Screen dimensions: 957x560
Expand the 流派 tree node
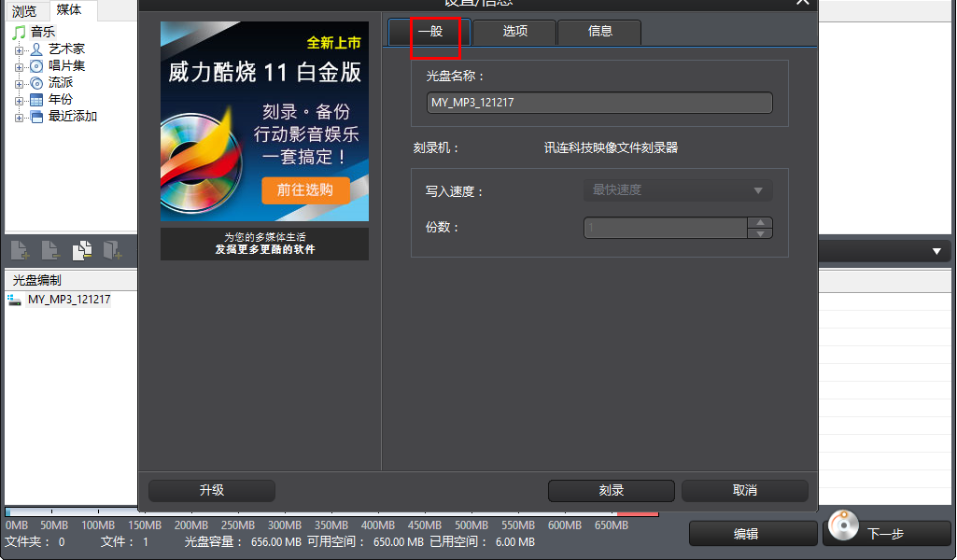(x=19, y=84)
